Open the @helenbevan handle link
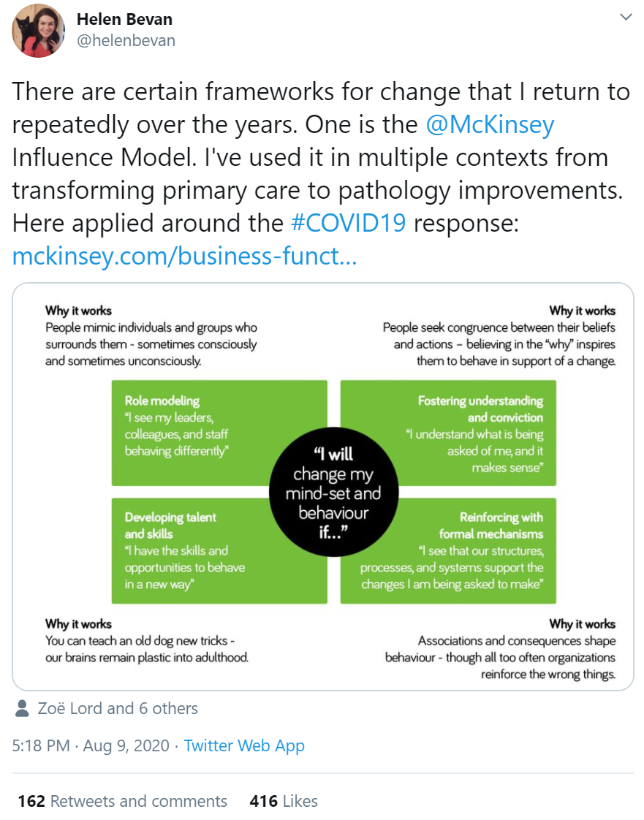This screenshot has height=820, width=644. coord(126,40)
